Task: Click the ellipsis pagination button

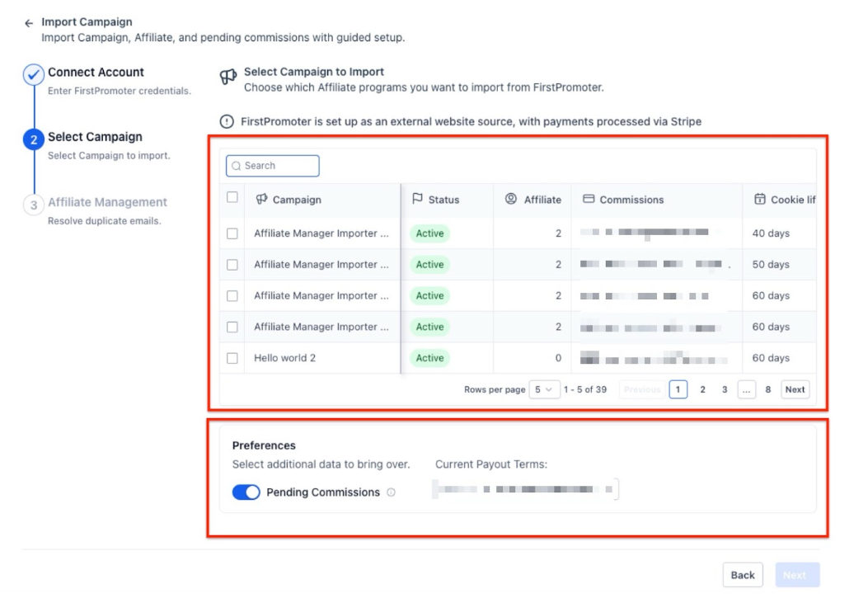Action: point(746,390)
